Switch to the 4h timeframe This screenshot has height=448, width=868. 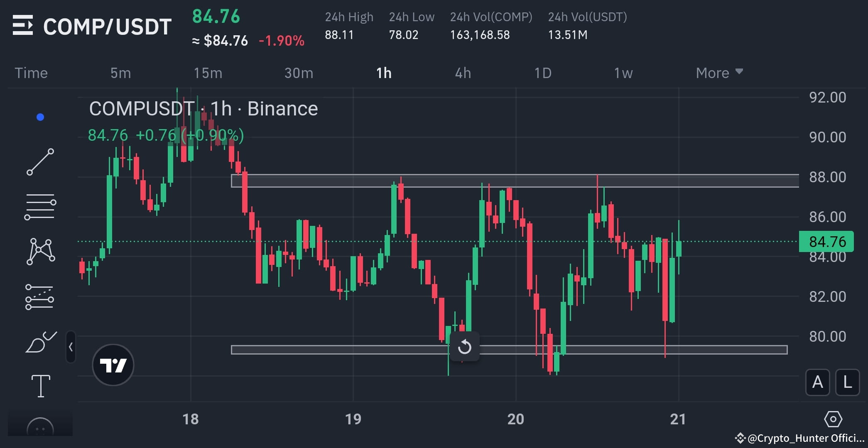coord(463,73)
